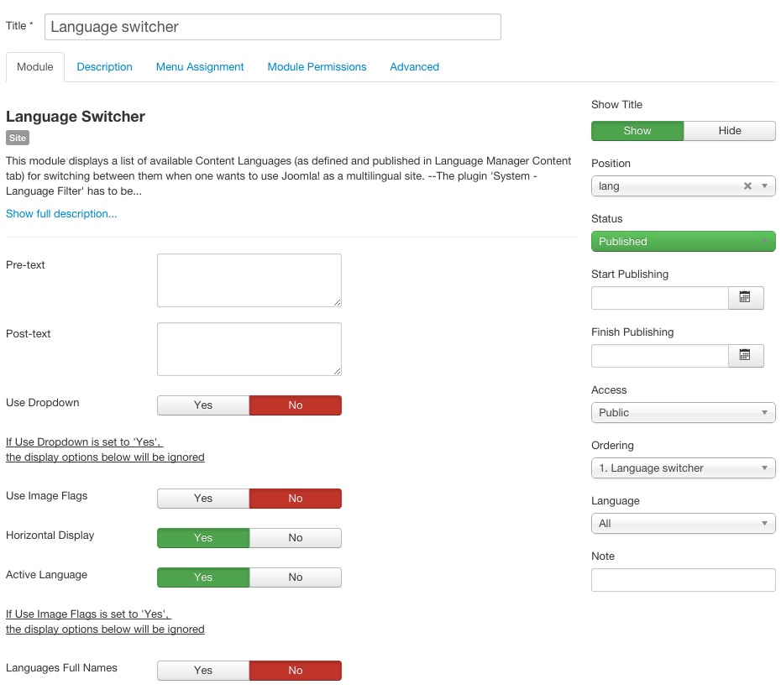The image size is (781, 700).
Task: Open the Access dropdown
Action: pos(683,413)
